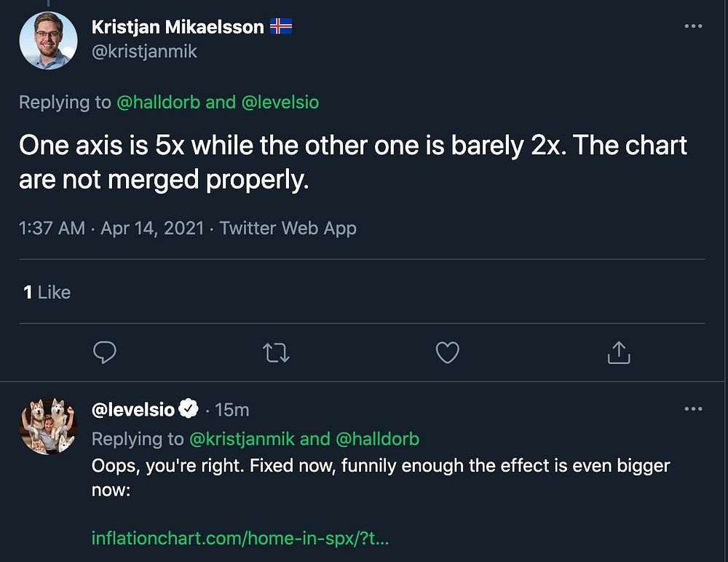Click the Twitter Web App source link

click(x=288, y=229)
